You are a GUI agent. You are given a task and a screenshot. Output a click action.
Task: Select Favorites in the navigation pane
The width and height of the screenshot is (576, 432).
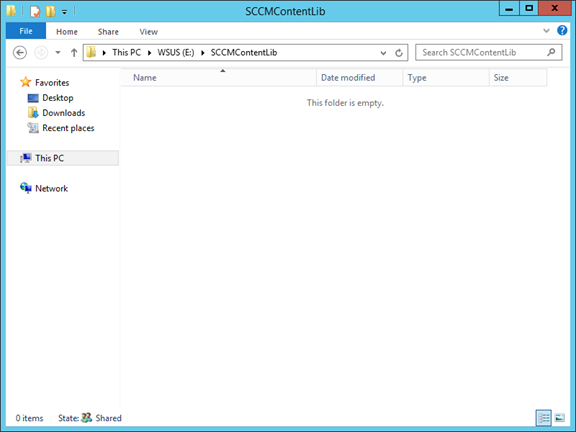[52, 83]
